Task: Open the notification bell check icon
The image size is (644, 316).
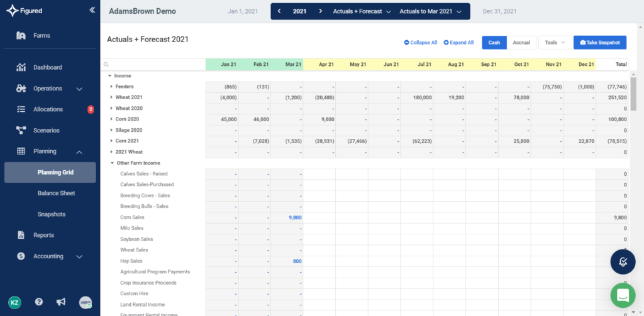Action: coord(623,261)
